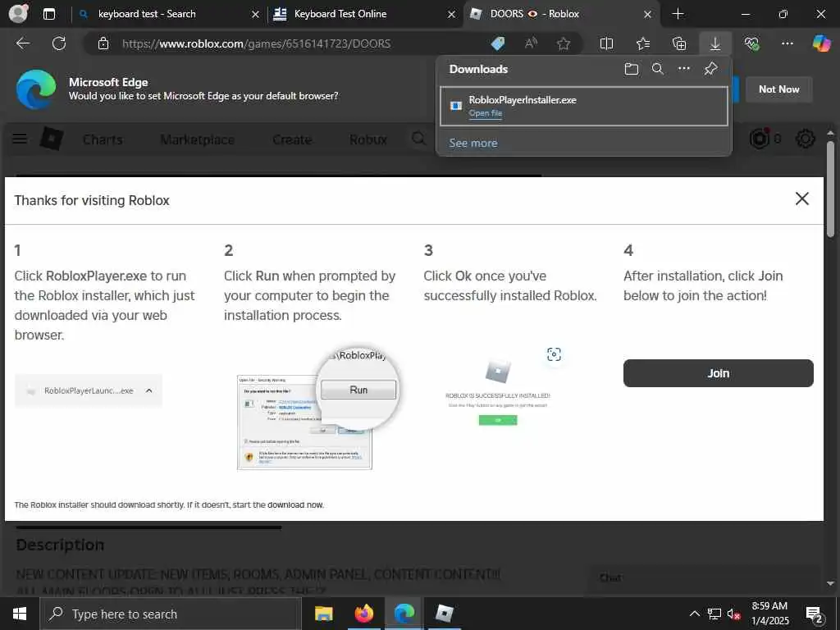Click the Edge profile avatar icon

click(x=19, y=13)
